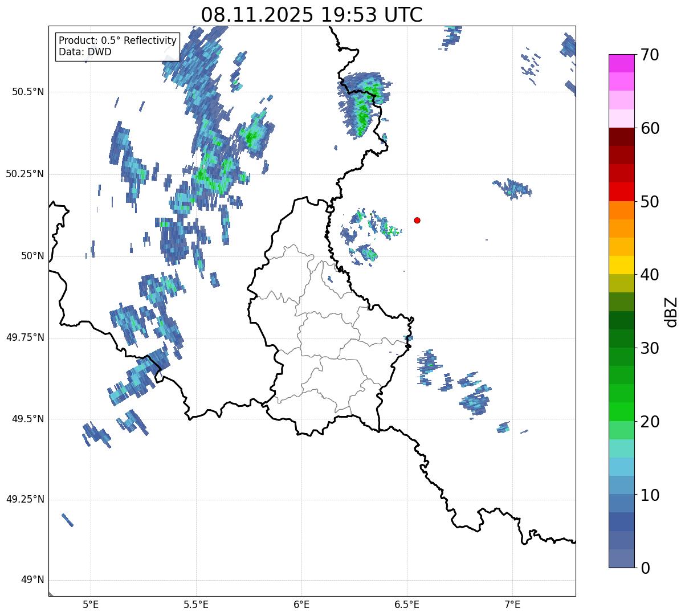
Task: Click the 49.5°N latitude label
Action: click(27, 419)
